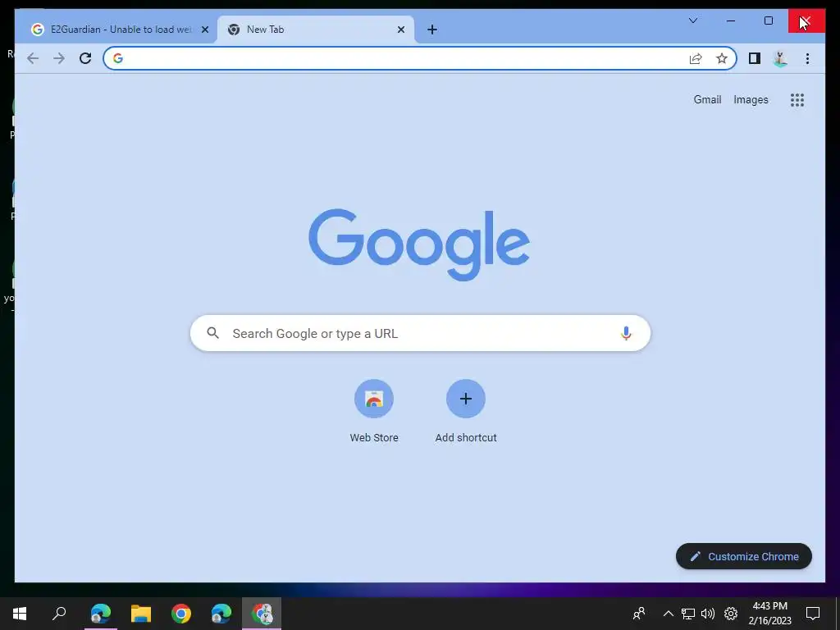This screenshot has width=840, height=630.
Task: Open File Explorer from the taskbar
Action: click(141, 614)
